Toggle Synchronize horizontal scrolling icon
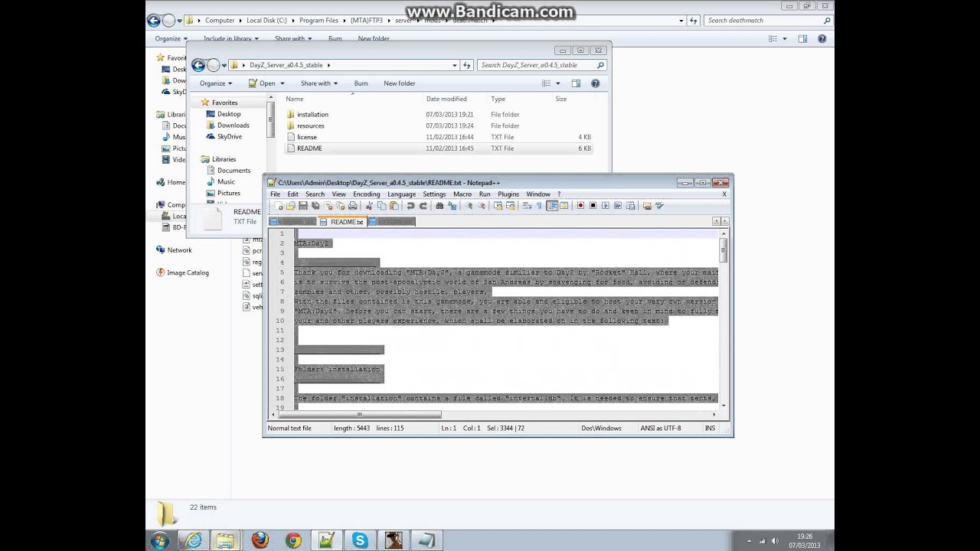The width and height of the screenshot is (980, 551). pos(511,206)
